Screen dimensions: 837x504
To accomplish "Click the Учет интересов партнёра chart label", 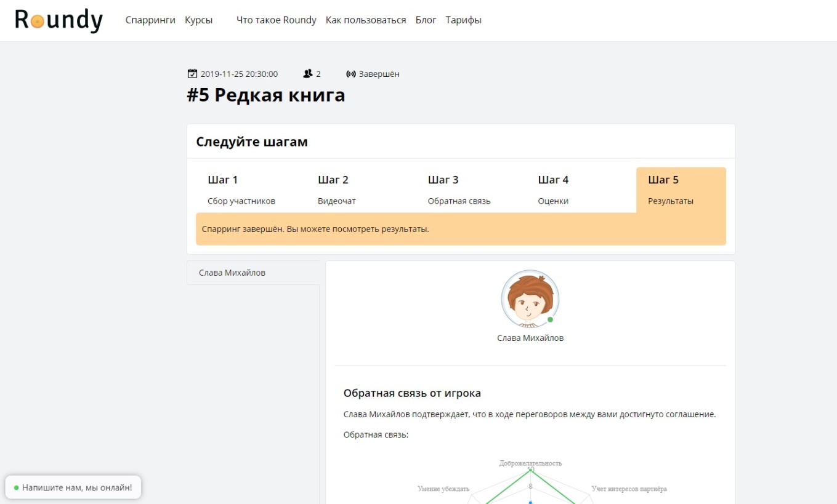I will (x=629, y=489).
